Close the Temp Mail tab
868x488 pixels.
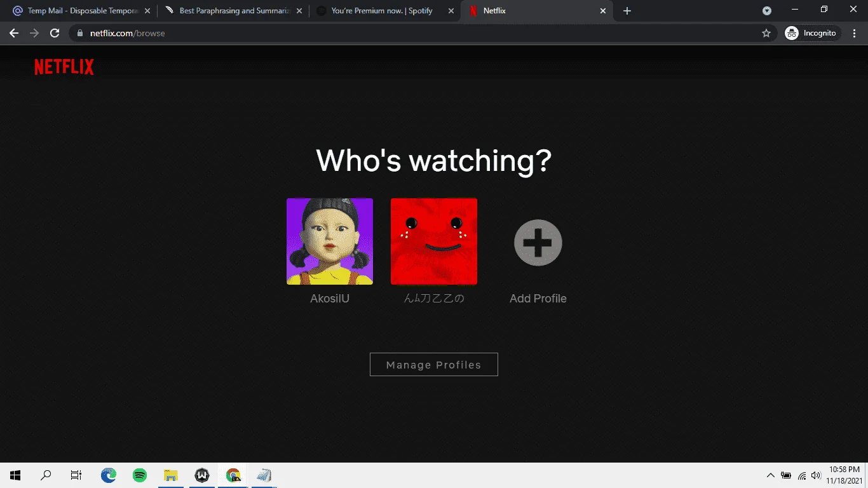147,11
